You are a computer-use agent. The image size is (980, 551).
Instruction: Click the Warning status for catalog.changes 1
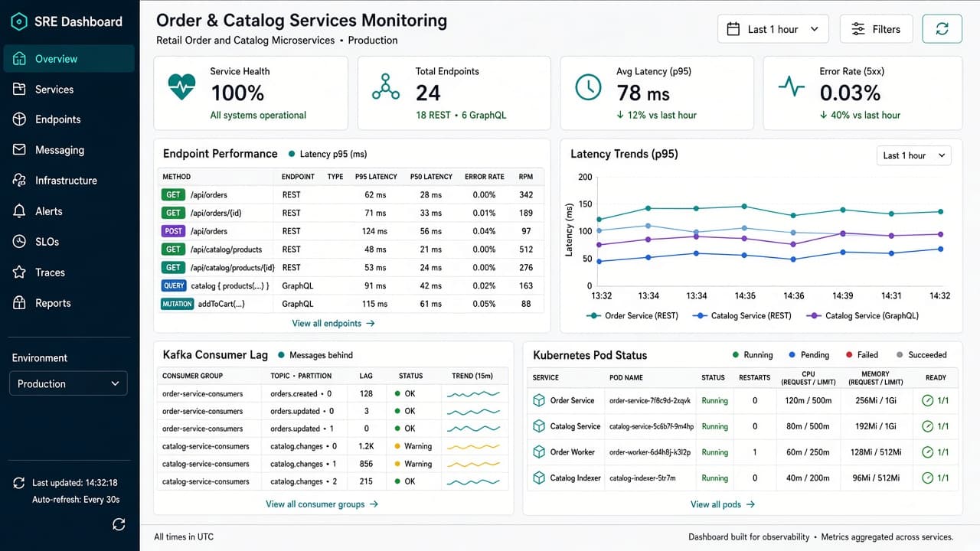413,464
